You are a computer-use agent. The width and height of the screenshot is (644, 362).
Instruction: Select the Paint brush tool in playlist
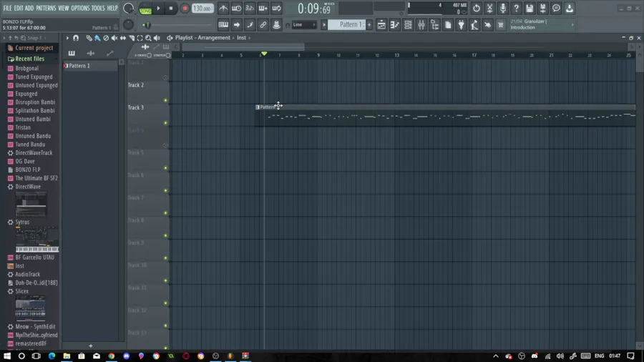coord(97,38)
